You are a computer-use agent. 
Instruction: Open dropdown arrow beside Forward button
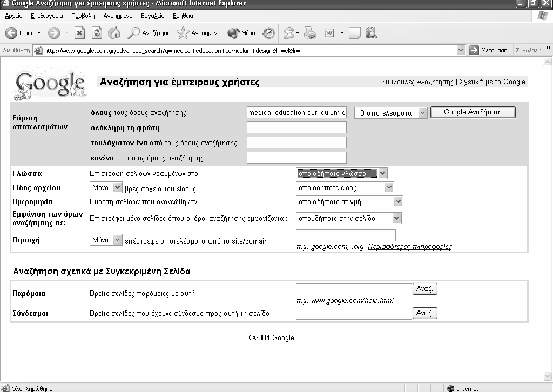[66, 33]
